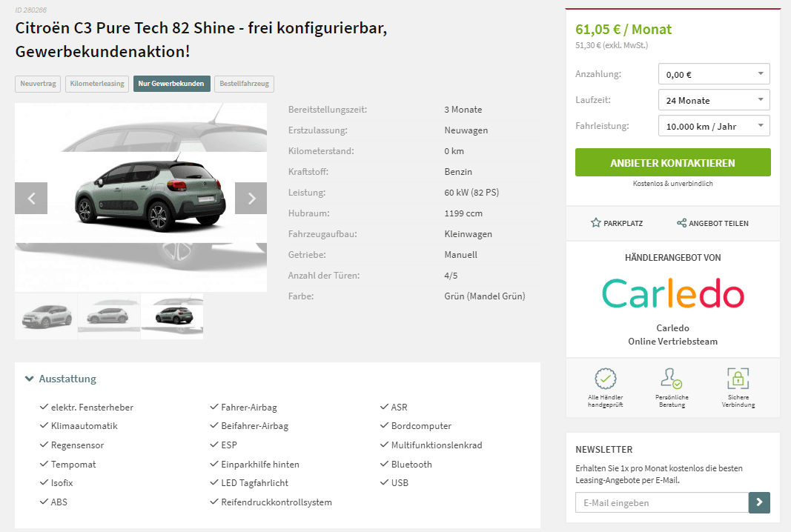791x532 pixels.
Task: Click the Angebot teilen share icon
Action: point(681,223)
